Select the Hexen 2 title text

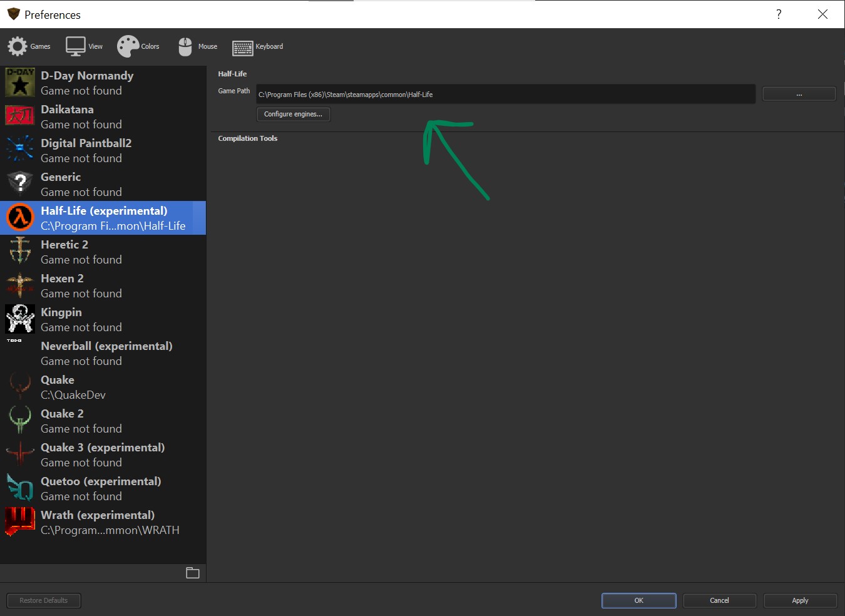(62, 279)
